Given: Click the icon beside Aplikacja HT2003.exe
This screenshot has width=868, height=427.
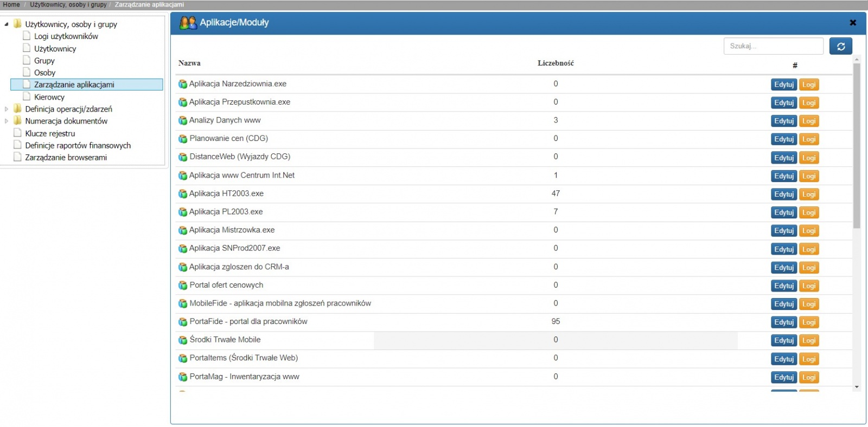Looking at the screenshot, I should (x=183, y=194).
